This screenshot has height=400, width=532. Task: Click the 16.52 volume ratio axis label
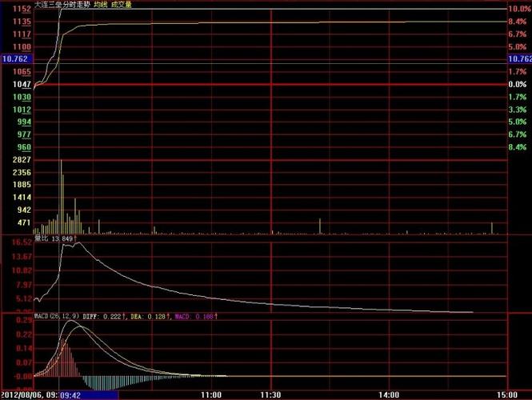[x=22, y=242]
